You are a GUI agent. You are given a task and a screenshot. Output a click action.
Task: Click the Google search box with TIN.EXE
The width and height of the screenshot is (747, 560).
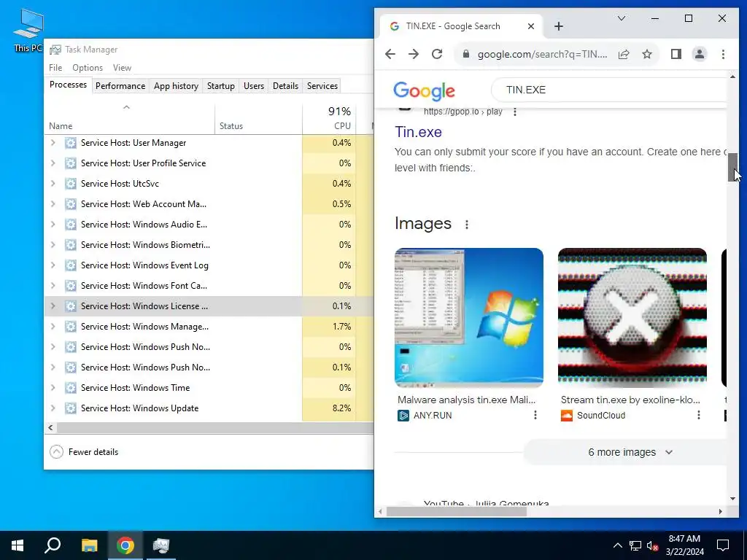click(x=610, y=90)
